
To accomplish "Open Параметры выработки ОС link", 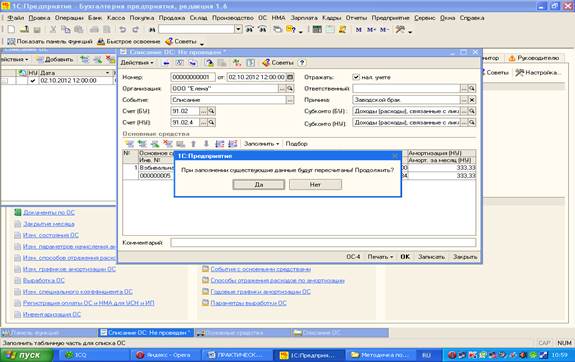I will coord(248,303).
